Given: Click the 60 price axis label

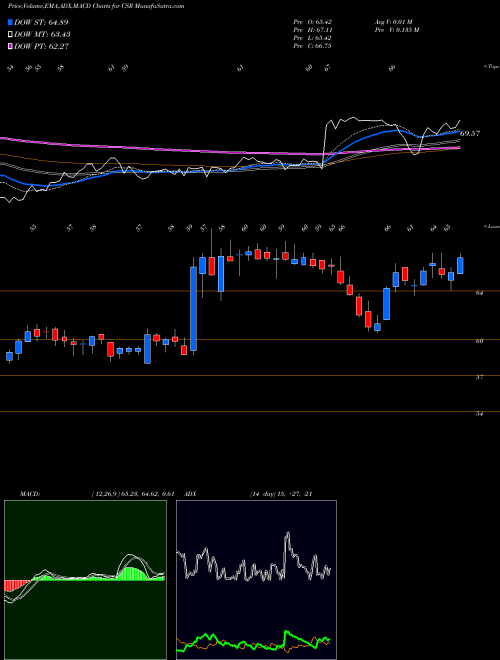Looking at the screenshot, I should click(x=479, y=341).
